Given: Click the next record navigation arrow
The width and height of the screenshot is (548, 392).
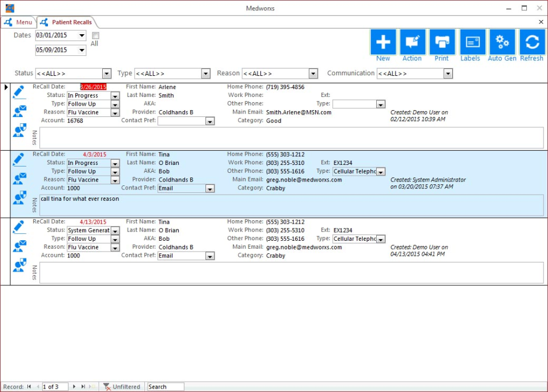Looking at the screenshot, I should coord(75,386).
